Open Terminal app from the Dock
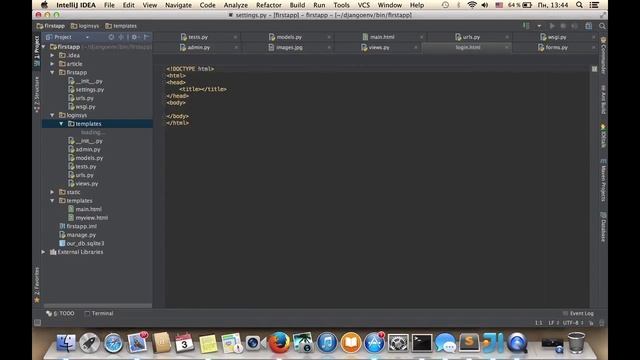Screen dimensions: 640x360 (422, 342)
